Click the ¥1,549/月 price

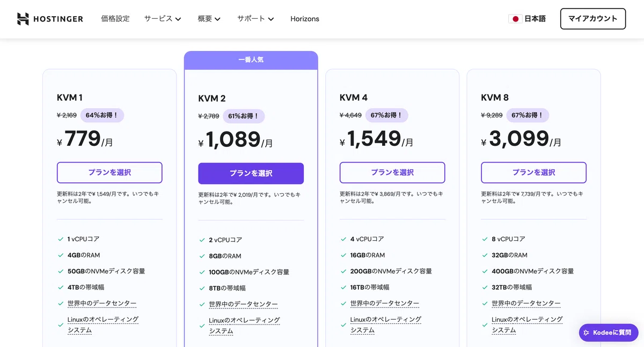click(x=377, y=139)
